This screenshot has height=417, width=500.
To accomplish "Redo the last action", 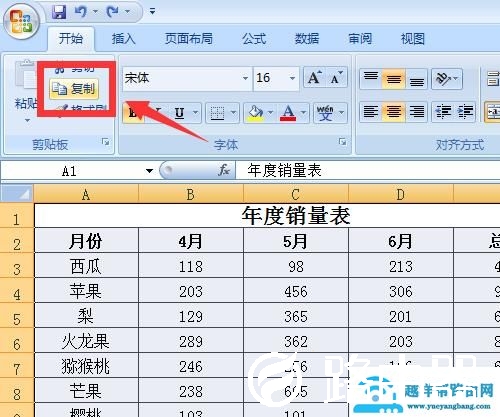I will pos(112,12).
